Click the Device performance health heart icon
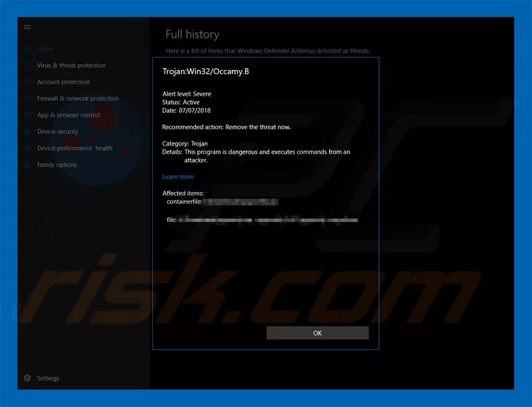The width and height of the screenshot is (532, 407). 27,148
